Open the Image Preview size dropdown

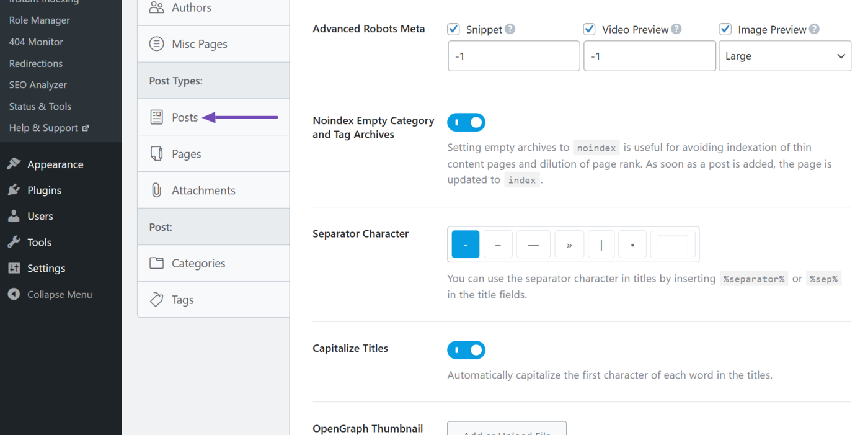pyautogui.click(x=784, y=56)
